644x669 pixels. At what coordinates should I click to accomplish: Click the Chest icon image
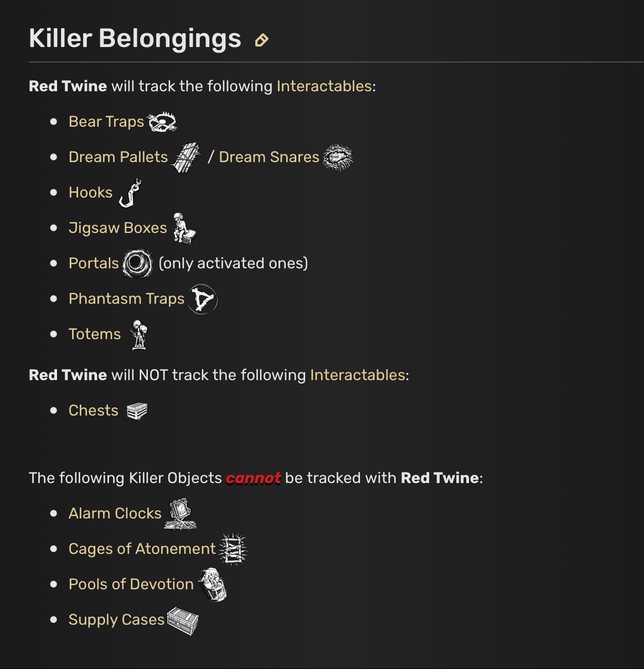[x=137, y=411]
